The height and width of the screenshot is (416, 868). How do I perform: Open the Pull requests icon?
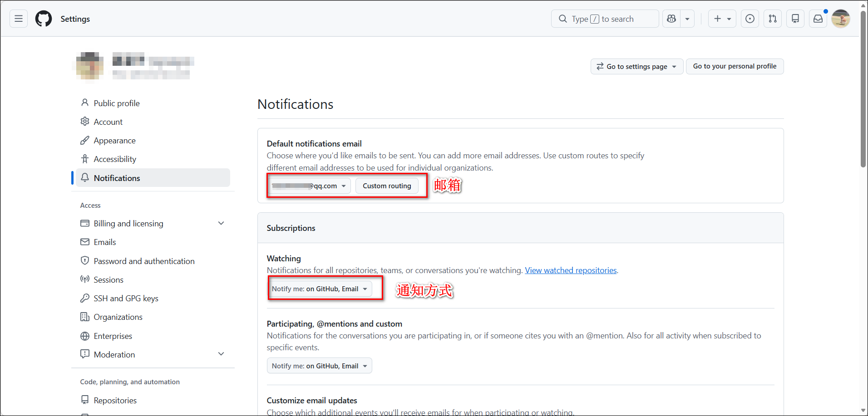click(773, 19)
